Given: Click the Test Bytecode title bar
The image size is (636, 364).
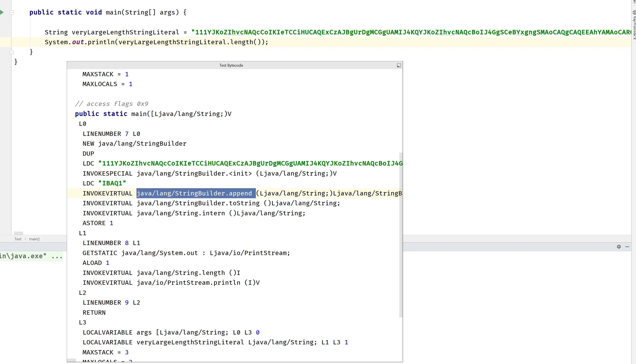Looking at the screenshot, I should 231,65.
